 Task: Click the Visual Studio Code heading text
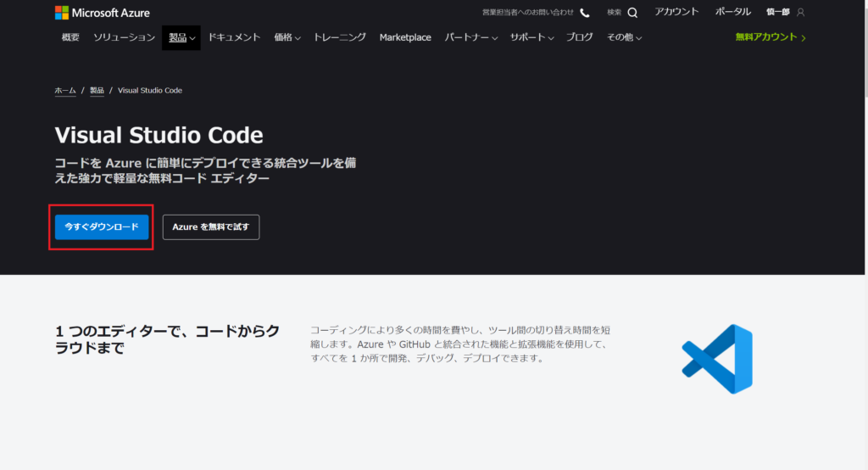159,135
